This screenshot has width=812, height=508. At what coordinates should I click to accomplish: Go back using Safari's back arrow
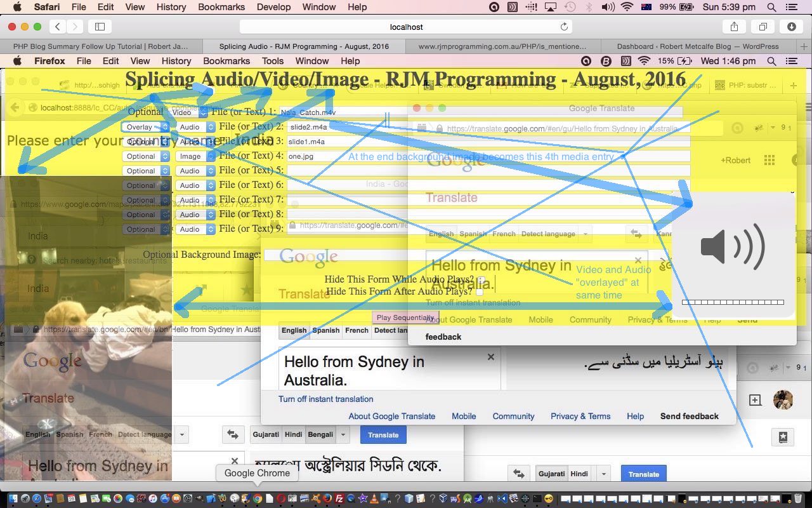click(x=58, y=27)
